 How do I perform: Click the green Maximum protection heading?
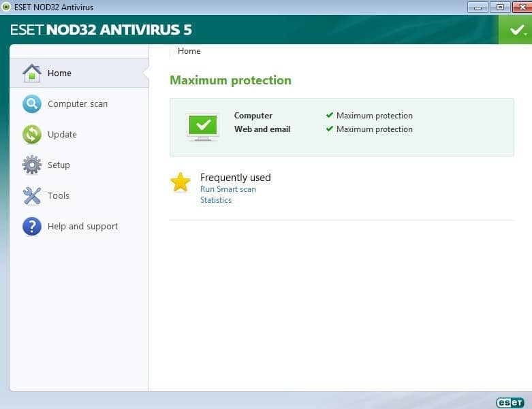(230, 80)
